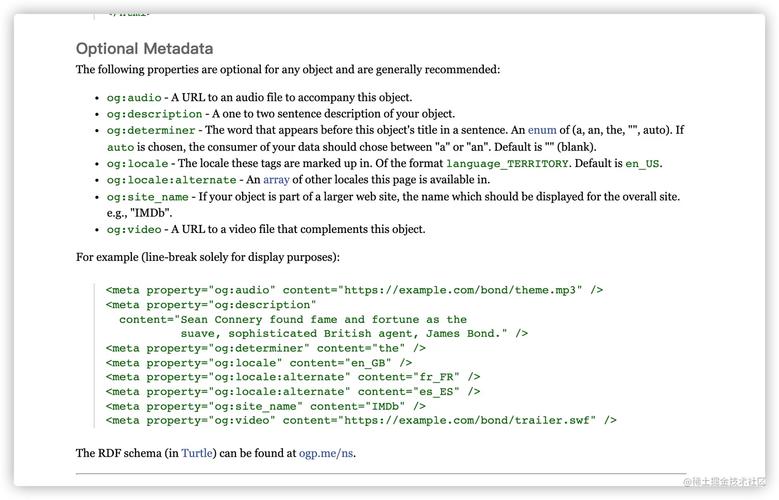Follow the Turtle link

(197, 453)
